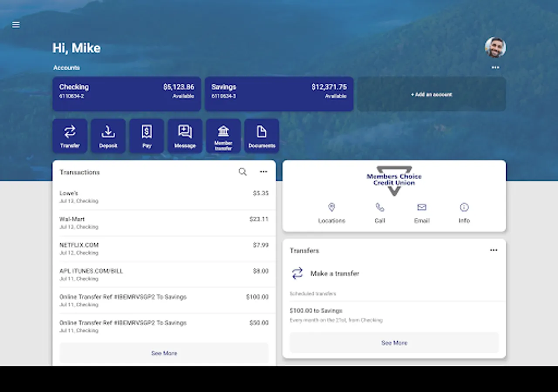Open the Deposit tool
This screenshot has height=392, width=558.
coord(108,136)
